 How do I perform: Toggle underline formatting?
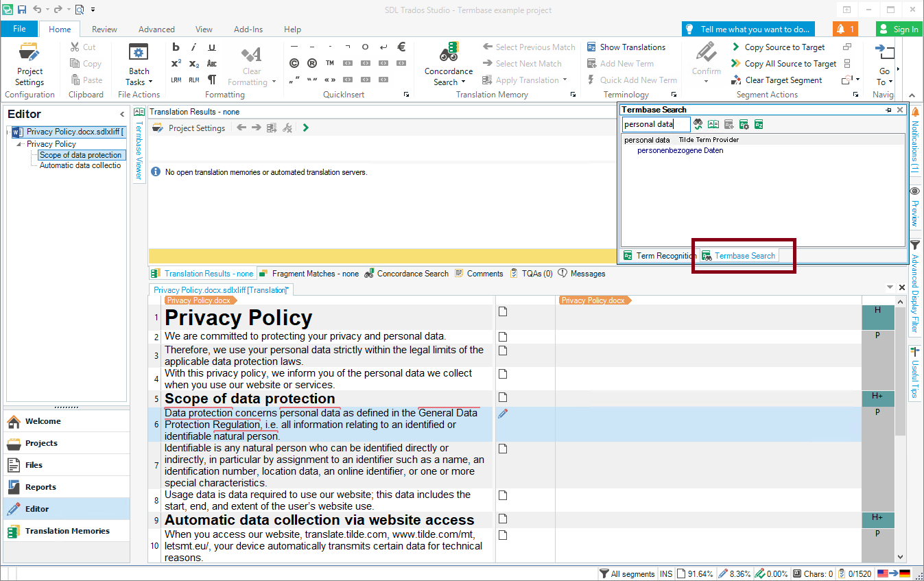pyautogui.click(x=212, y=47)
